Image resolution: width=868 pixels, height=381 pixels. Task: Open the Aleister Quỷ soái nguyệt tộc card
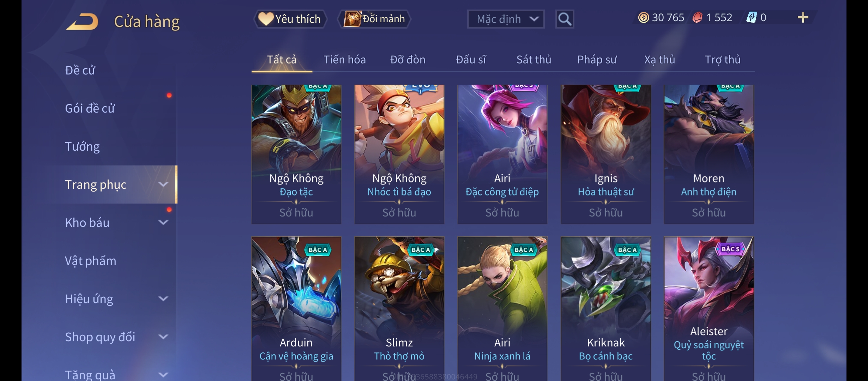[709, 308]
